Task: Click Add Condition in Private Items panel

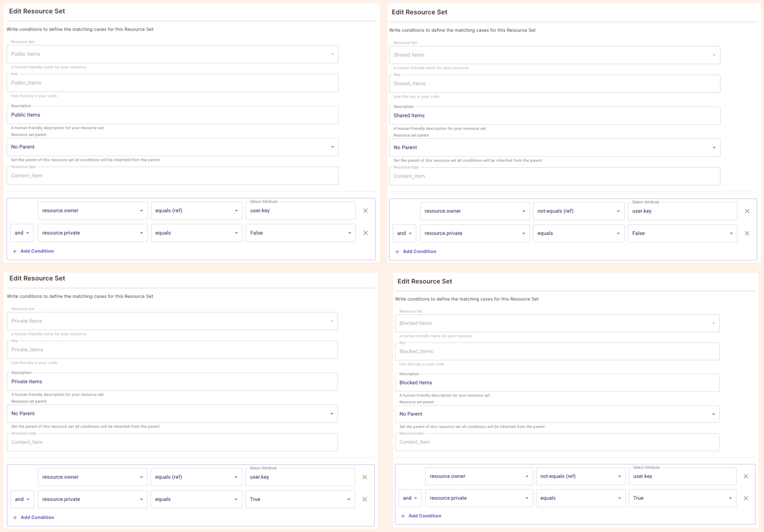Action: [33, 517]
